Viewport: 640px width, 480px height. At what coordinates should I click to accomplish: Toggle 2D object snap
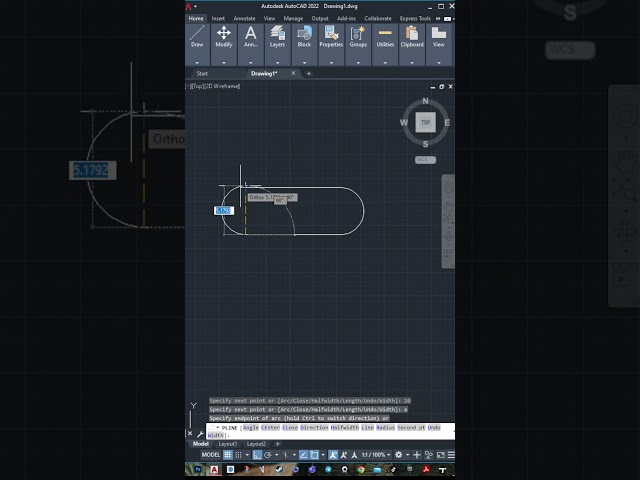pos(314,455)
